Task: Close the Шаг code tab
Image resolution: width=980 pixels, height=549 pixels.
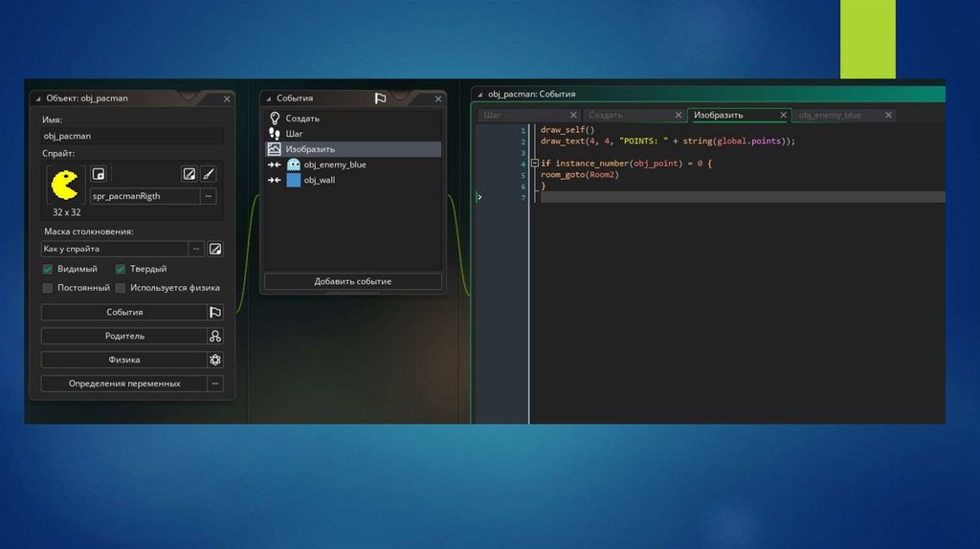Action: coord(573,115)
